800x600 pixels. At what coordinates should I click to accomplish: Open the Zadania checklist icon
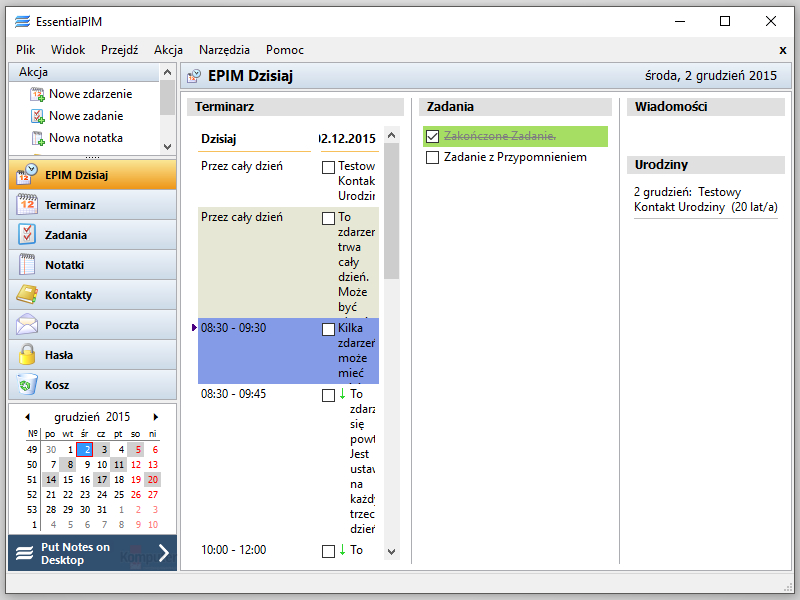[x=27, y=235]
